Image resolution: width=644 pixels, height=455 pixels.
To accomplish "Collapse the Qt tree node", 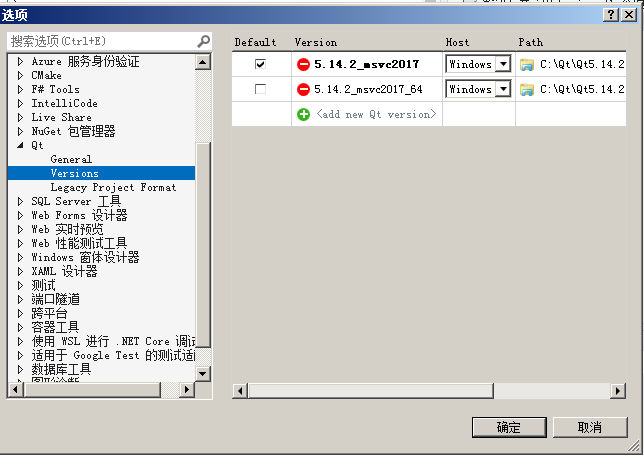I will pyautogui.click(x=20, y=145).
